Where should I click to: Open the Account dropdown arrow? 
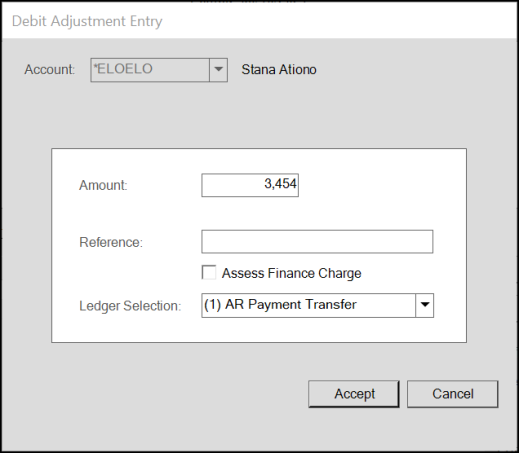[218, 70]
